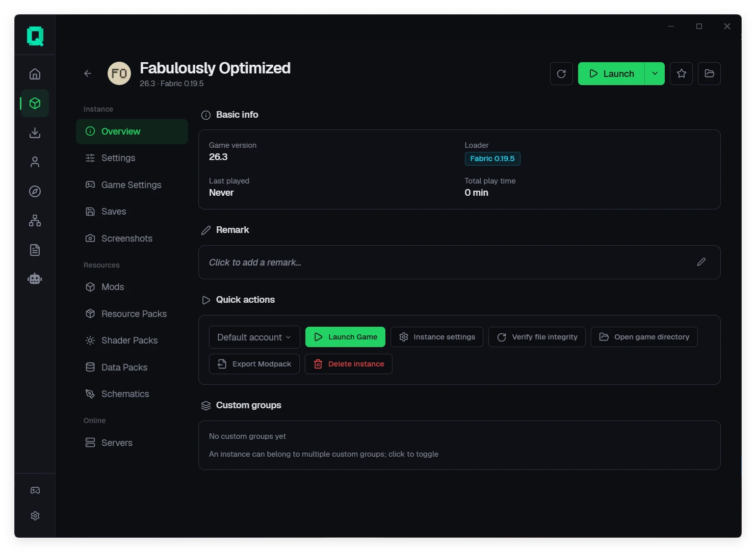Click the gamepad icon at the sidebar bottom

[x=35, y=490]
